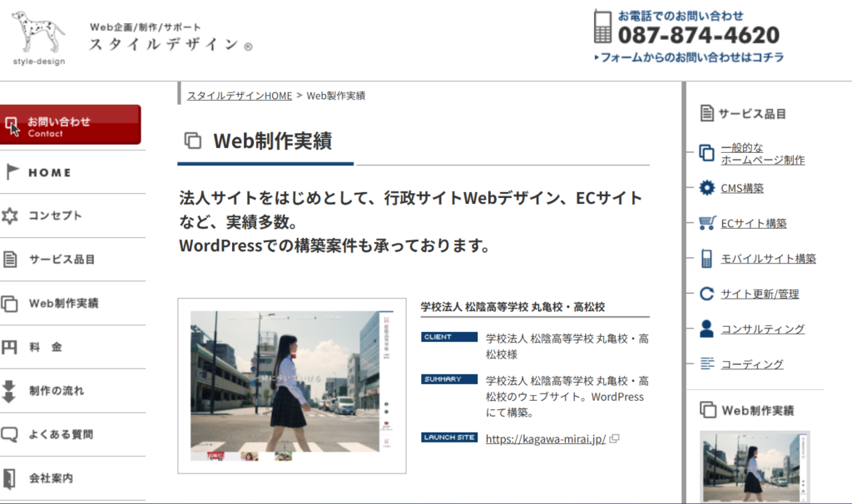
Task: Click the star icon next to コンセプト
Action: (10, 216)
